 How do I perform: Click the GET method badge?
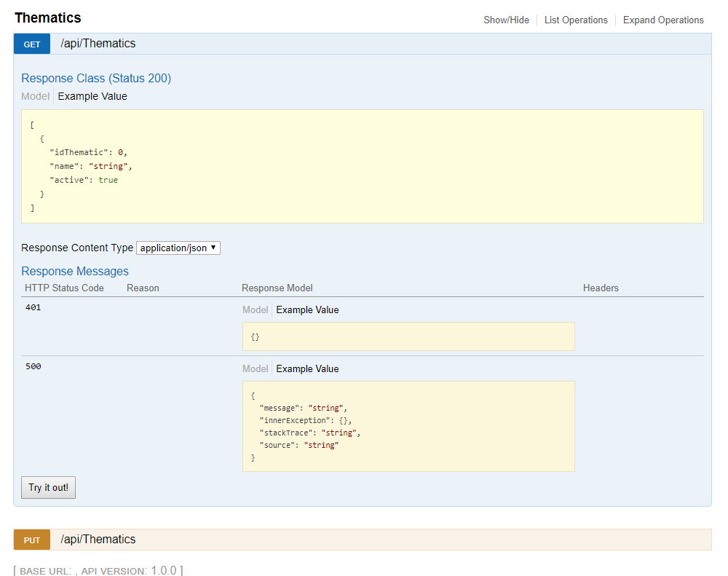(31, 44)
